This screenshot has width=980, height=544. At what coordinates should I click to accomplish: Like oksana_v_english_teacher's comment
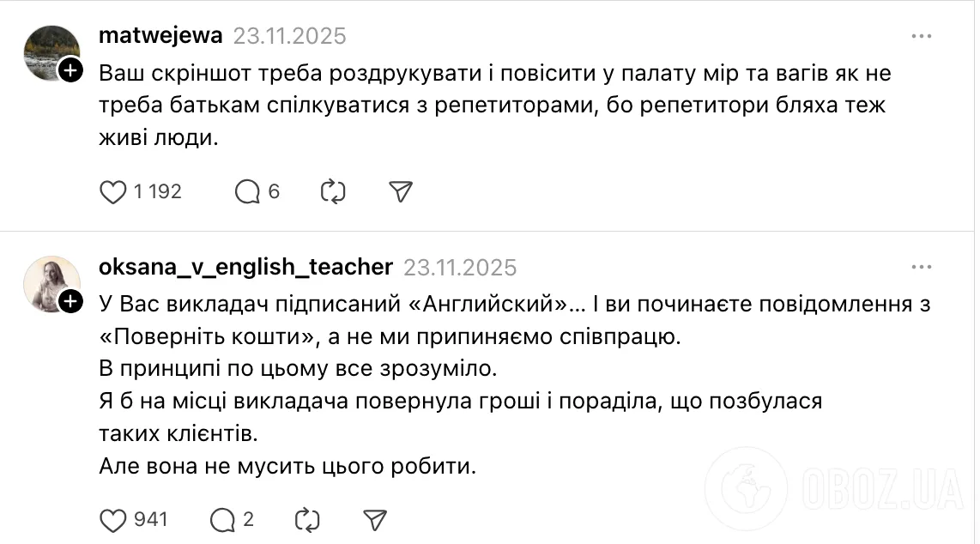coord(114,519)
